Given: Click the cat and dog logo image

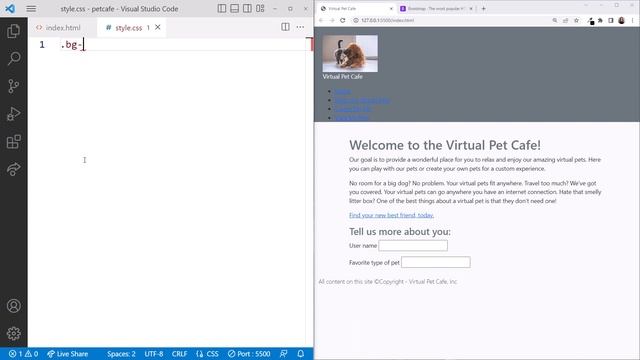Looking at the screenshot, I should pyautogui.click(x=350, y=53).
